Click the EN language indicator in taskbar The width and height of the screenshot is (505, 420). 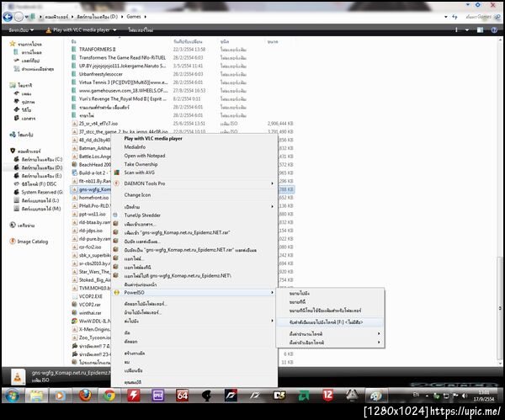[416, 395]
